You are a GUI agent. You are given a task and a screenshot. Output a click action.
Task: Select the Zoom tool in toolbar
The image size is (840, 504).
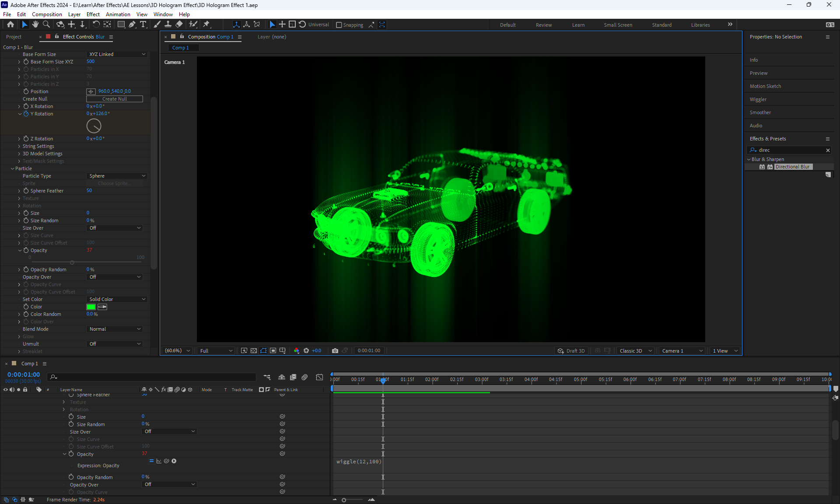point(46,24)
